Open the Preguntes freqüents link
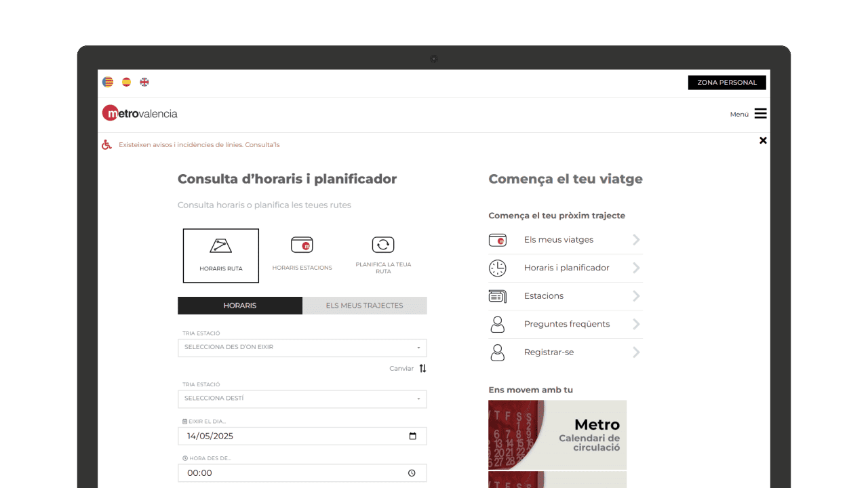The image size is (868, 488). (567, 324)
